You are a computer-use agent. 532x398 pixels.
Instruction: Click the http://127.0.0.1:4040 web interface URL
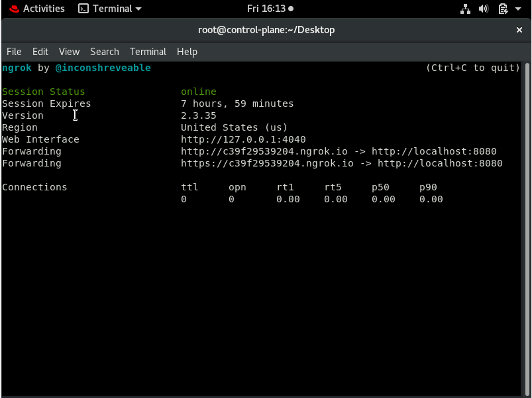tap(243, 139)
